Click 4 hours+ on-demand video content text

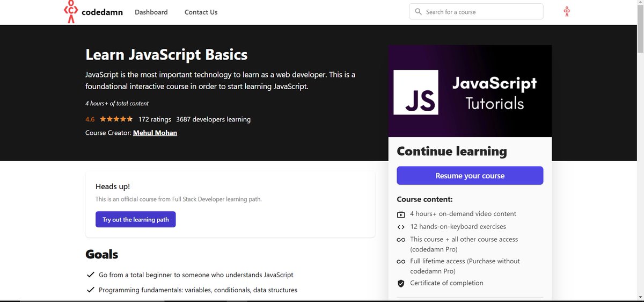point(463,214)
